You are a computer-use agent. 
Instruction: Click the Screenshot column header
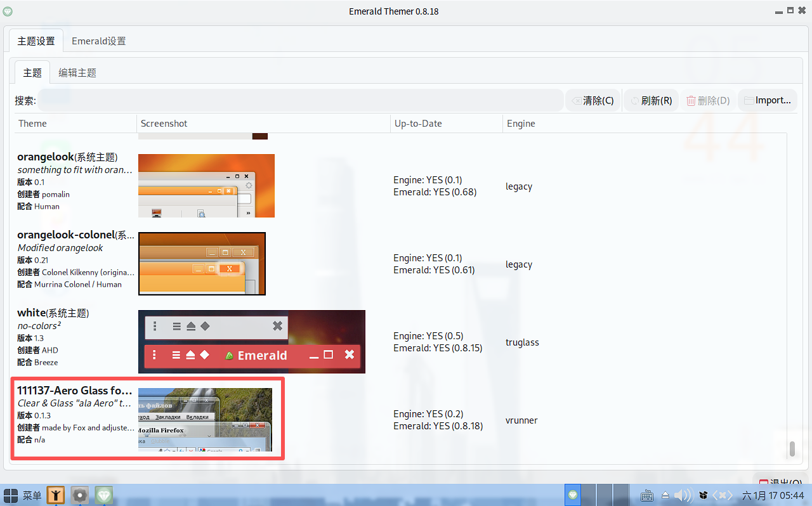tap(263, 124)
